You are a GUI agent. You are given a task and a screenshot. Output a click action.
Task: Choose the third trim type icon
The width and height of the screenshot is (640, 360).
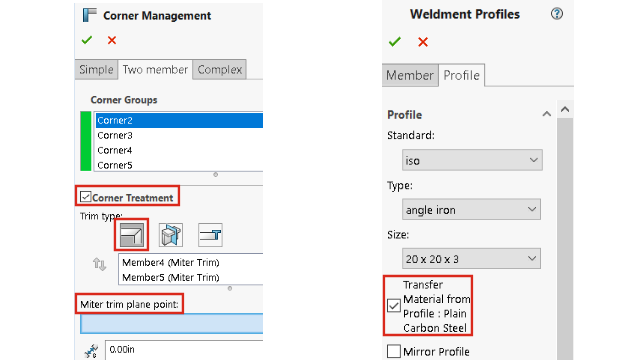210,235
